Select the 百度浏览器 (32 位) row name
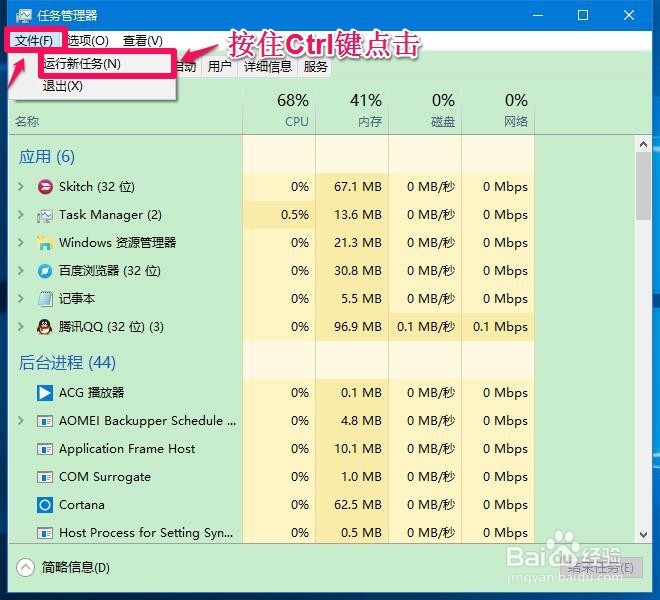This screenshot has width=660, height=600. (110, 270)
